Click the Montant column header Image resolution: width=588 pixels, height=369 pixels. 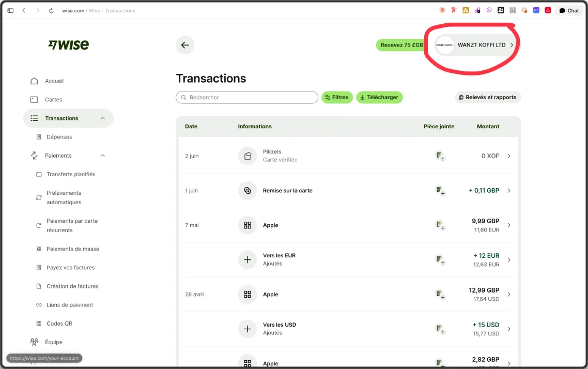pos(488,127)
